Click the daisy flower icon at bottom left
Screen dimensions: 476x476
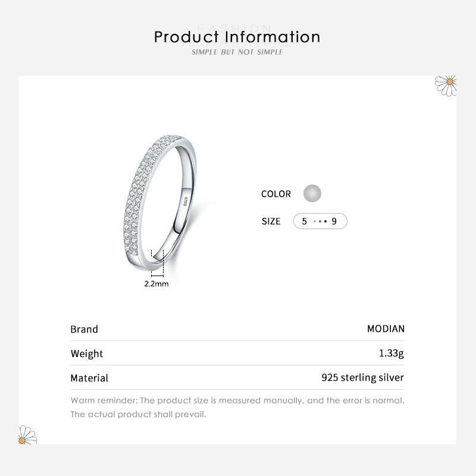(27, 435)
